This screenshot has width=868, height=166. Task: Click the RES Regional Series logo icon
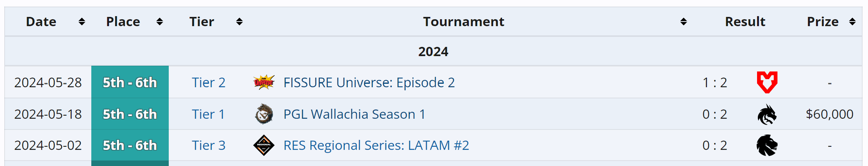coord(264,145)
